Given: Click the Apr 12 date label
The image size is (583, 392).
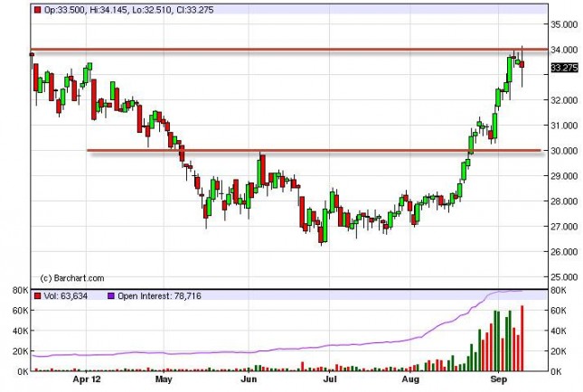Looking at the screenshot, I should 86,379.
